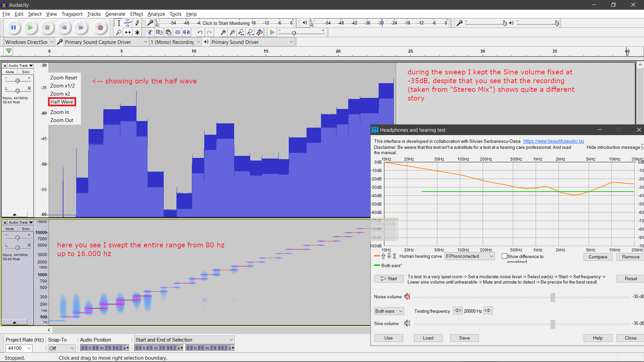The image size is (644, 362).
Task: Click the Pause transport button
Action: pos(14,27)
